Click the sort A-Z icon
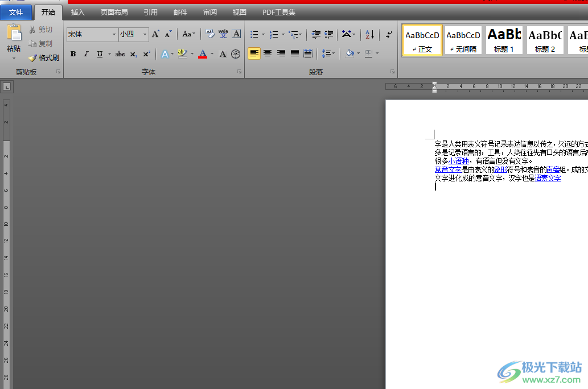The height and width of the screenshot is (389, 588). (x=369, y=35)
